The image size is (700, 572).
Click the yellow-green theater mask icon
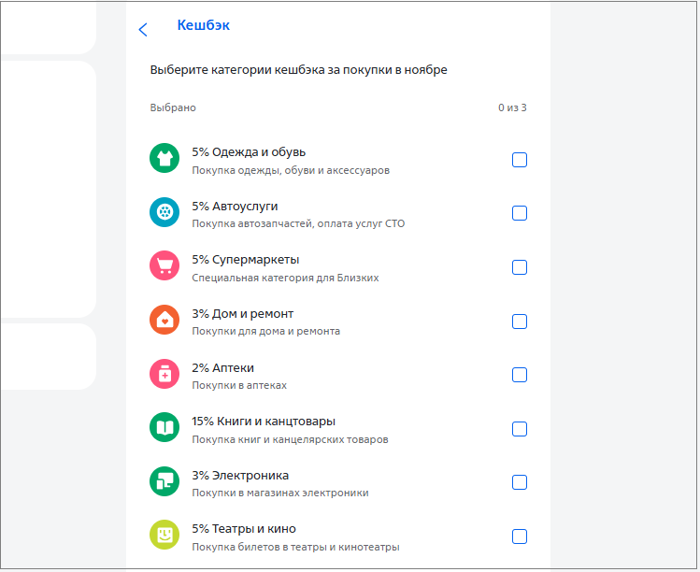tap(163, 535)
